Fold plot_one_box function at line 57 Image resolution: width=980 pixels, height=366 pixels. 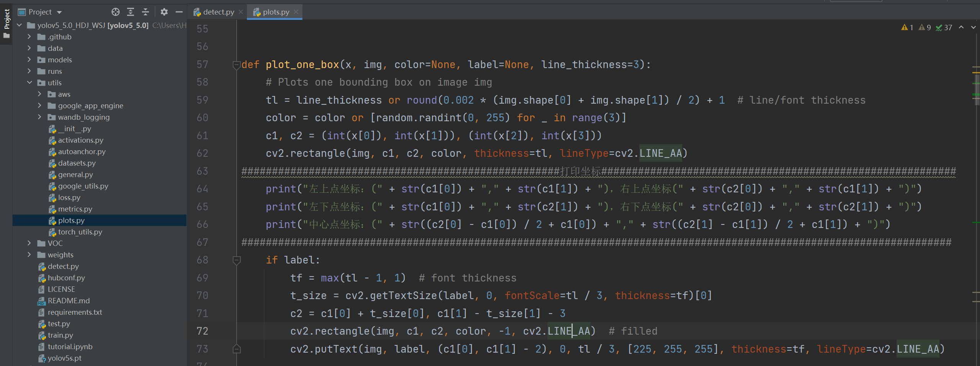pyautogui.click(x=237, y=65)
